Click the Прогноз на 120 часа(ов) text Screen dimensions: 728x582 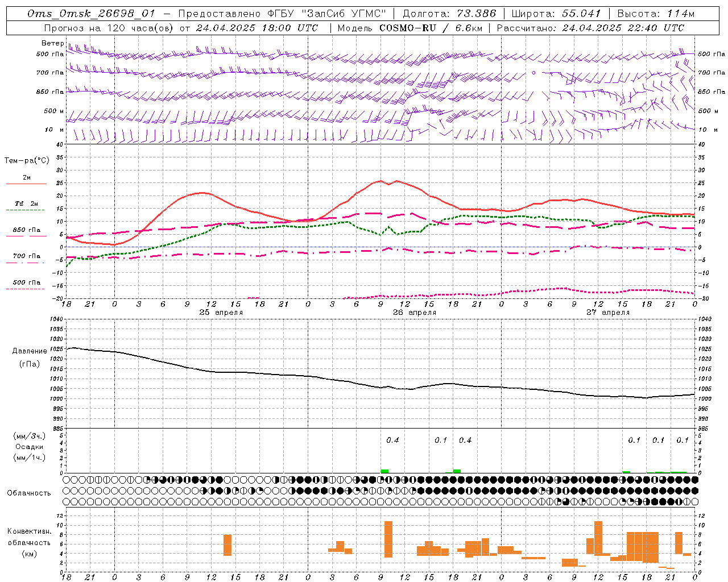tap(109, 28)
